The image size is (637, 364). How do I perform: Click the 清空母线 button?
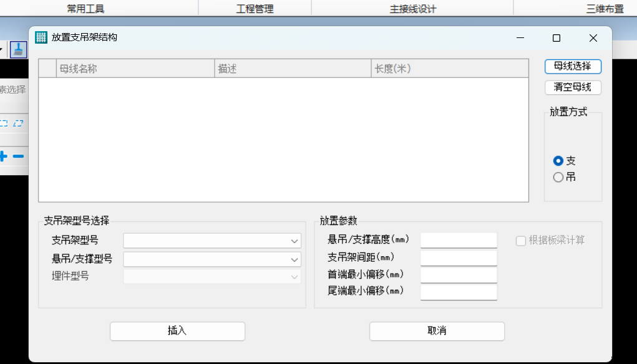(x=573, y=87)
